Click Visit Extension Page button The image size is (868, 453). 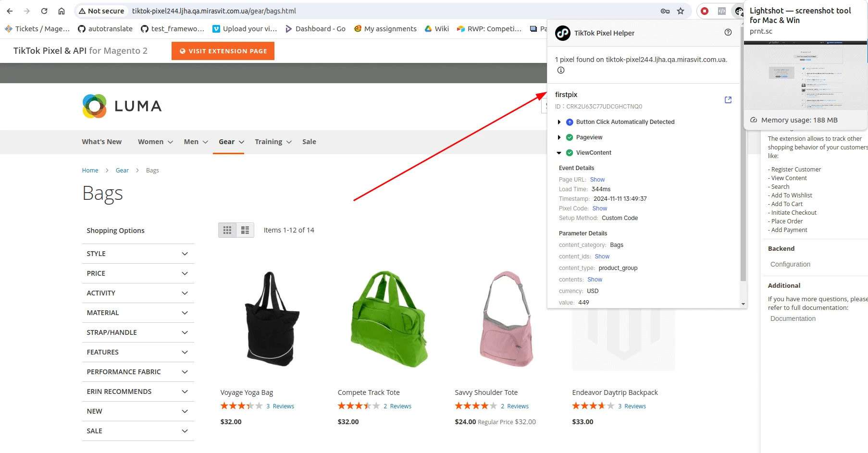pos(223,51)
